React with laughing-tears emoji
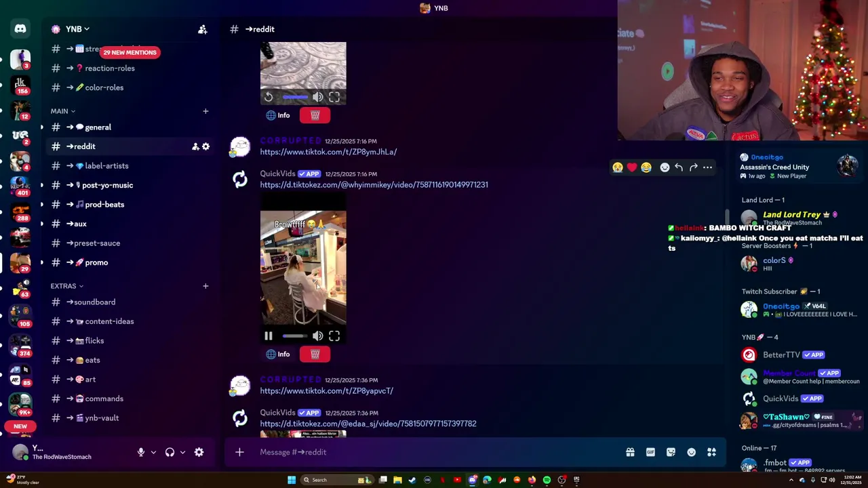The image size is (868, 488). [x=646, y=167]
